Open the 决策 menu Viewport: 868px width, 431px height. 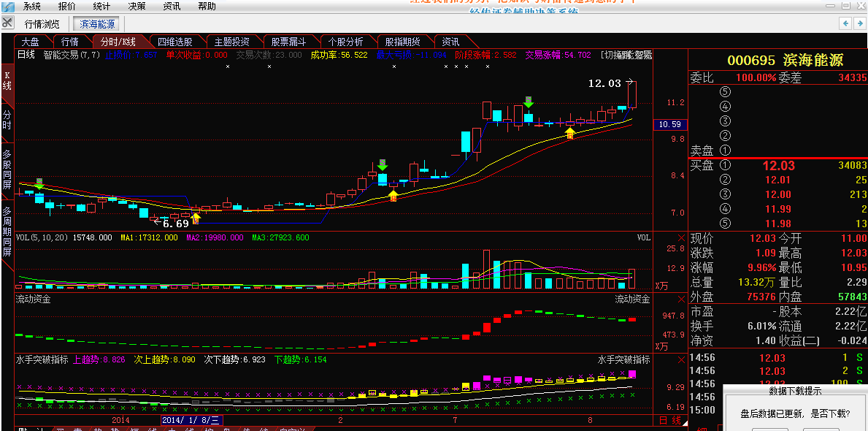(137, 6)
